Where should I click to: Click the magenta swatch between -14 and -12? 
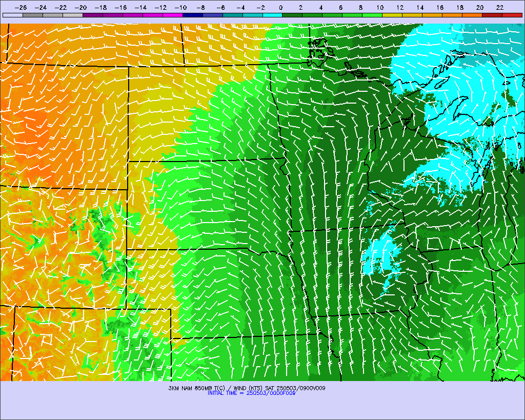153,15
